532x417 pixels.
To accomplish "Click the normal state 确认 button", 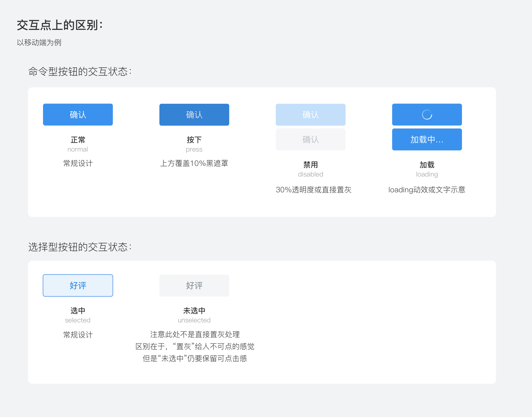I will [x=78, y=115].
